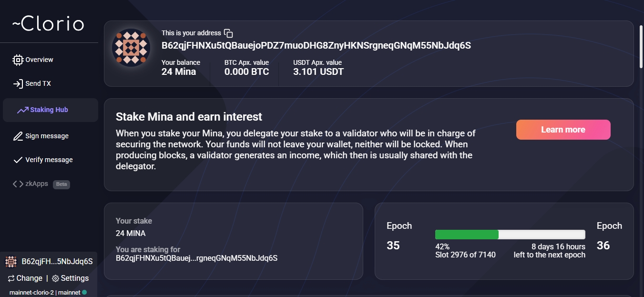Select the Overview grid icon in sidebar
Viewport: 644px width, 297px height.
coord(18,60)
